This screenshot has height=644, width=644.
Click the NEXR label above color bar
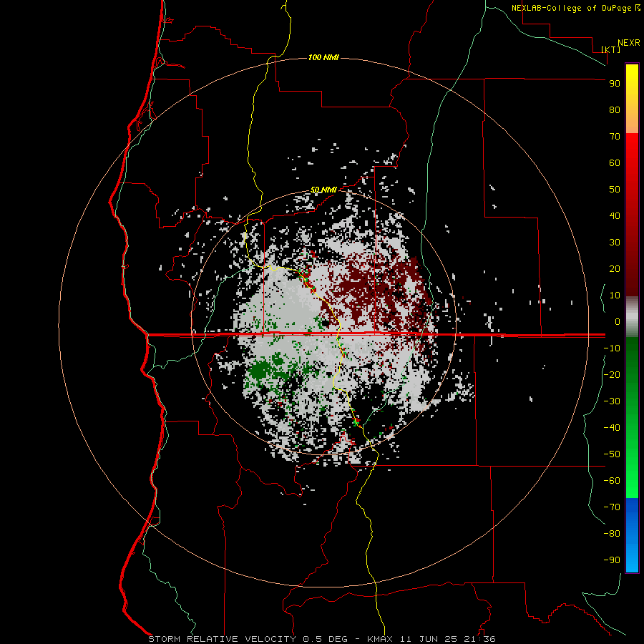pos(629,43)
